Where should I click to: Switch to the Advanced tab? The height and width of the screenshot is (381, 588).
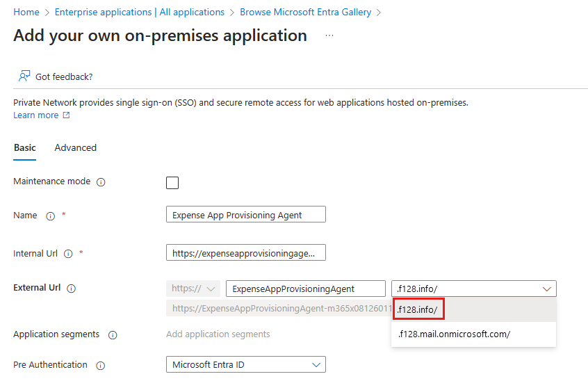pos(75,147)
